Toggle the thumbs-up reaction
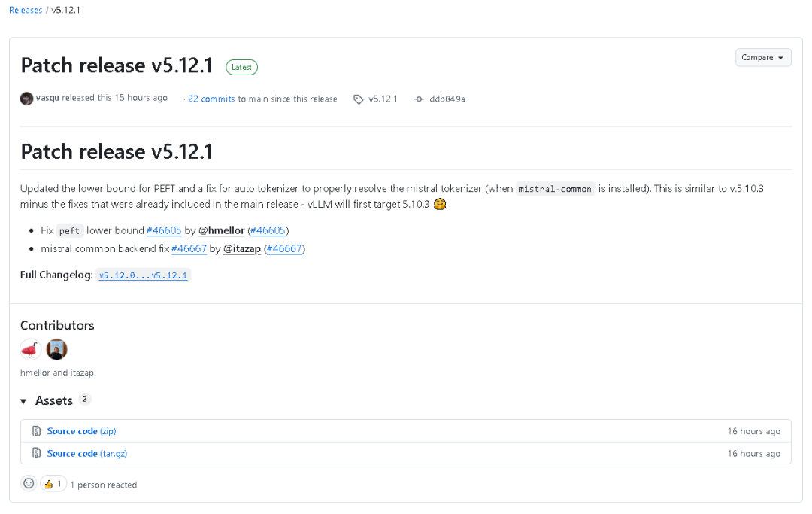This screenshot has height=514, width=812. point(53,484)
